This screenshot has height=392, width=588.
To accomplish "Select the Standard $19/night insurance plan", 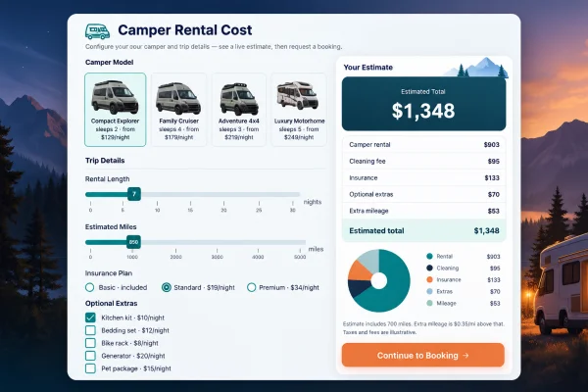I will 167,288.
